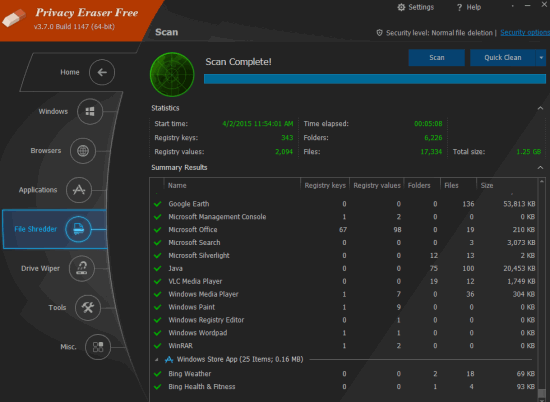Click the scrollbar up arrow in results list

click(x=542, y=182)
